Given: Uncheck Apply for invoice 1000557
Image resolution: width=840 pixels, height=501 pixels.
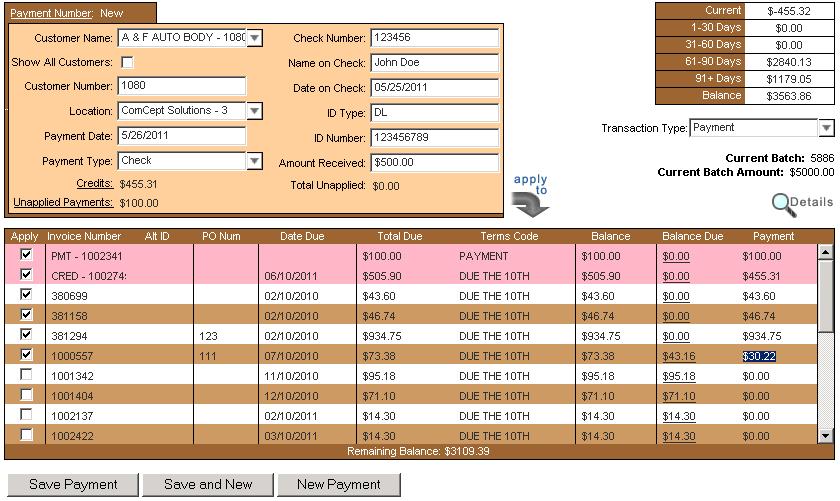Looking at the screenshot, I should tap(26, 355).
